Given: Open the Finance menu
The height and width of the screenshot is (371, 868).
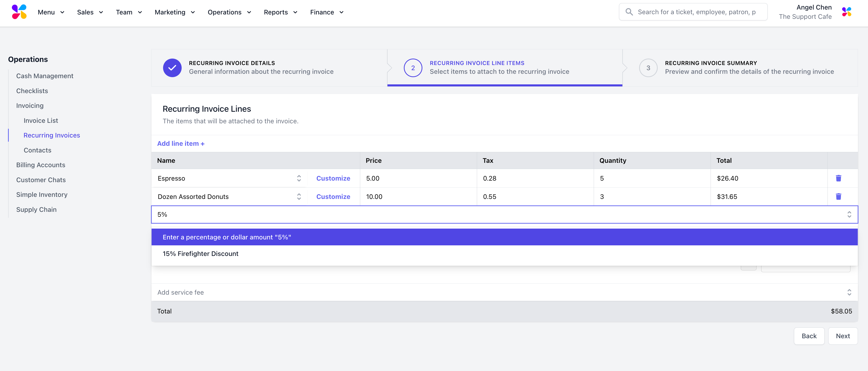Looking at the screenshot, I should (x=326, y=12).
